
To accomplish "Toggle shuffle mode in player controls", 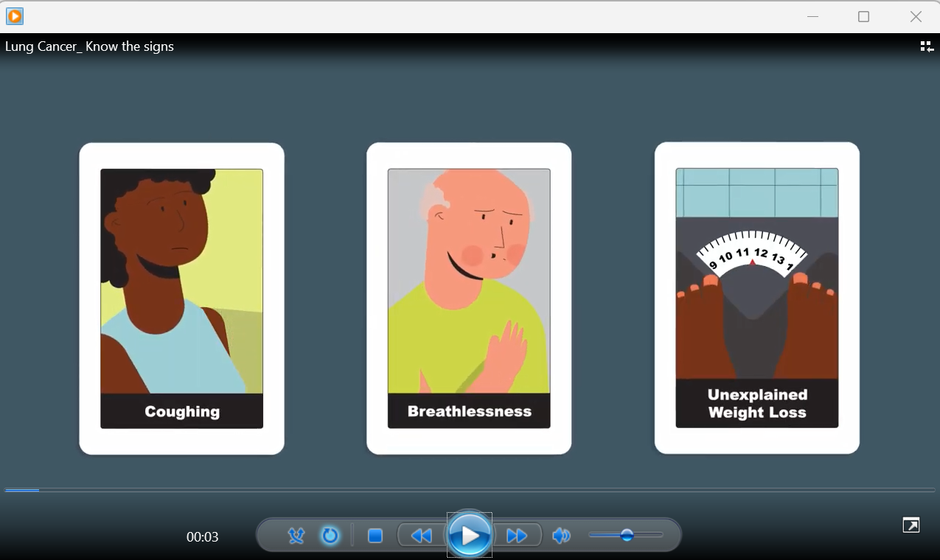I will 296,536.
